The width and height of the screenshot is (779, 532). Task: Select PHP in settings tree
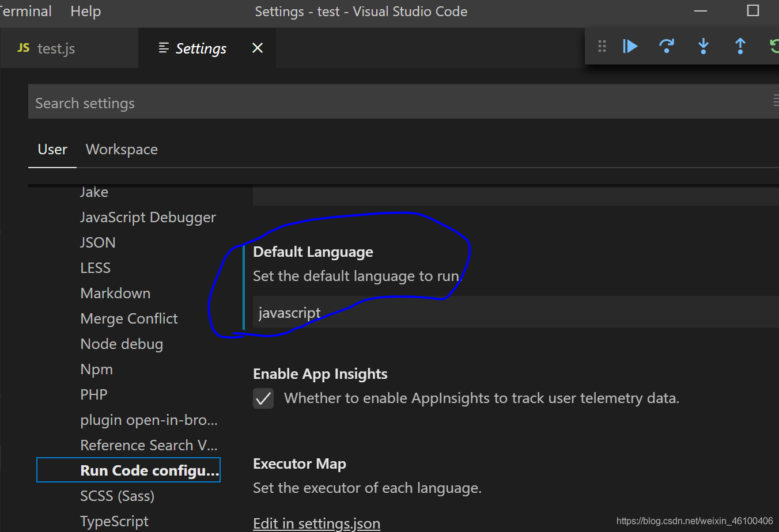point(94,394)
